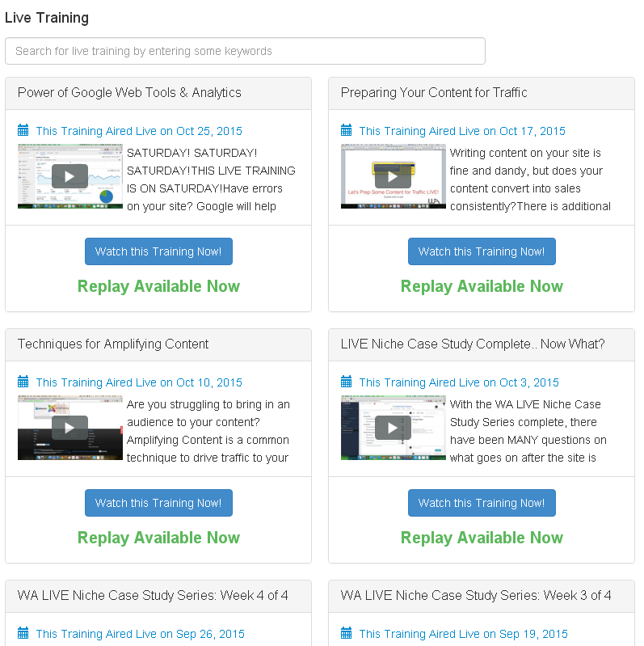644x646 pixels.
Task: Open 'This Training Aired Live on Oct 17, 2015' link
Action: pos(462,131)
